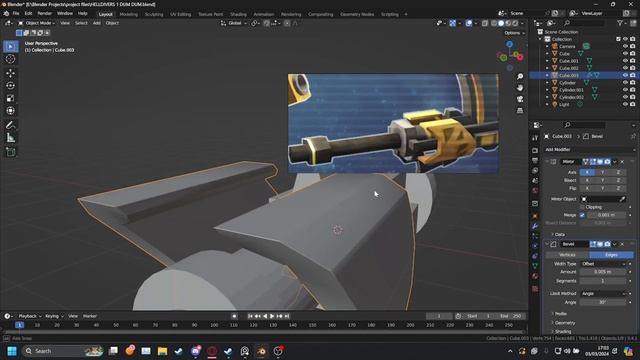This screenshot has width=640, height=360.
Task: Click the pan hand viewport icon
Action: pos(520,88)
